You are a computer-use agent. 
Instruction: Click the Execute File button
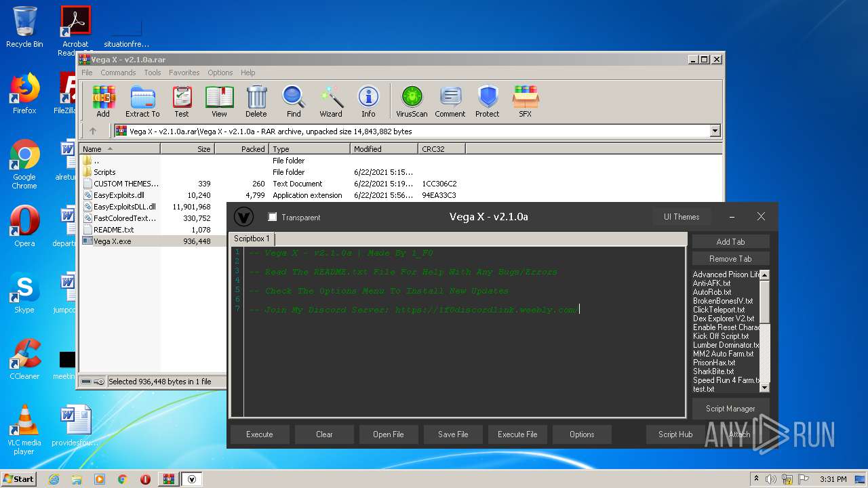point(517,434)
